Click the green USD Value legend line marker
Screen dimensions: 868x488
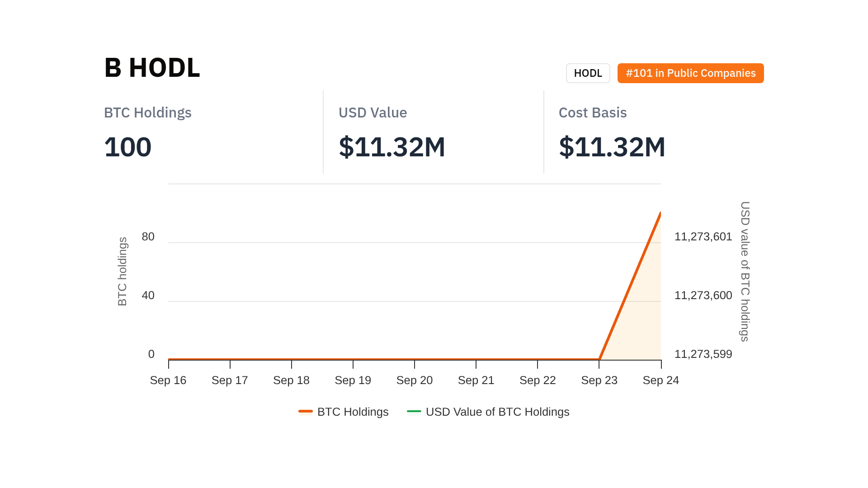(x=414, y=411)
